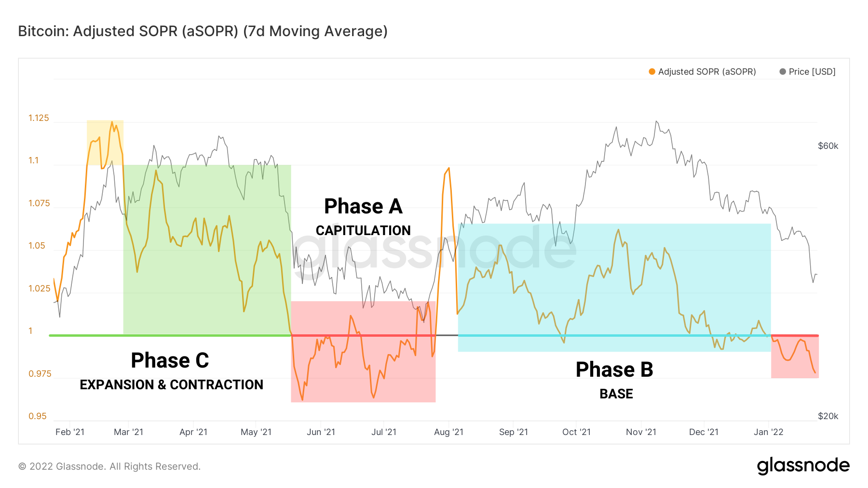
Task: Click the small red zone in January 2022
Action: (795, 356)
